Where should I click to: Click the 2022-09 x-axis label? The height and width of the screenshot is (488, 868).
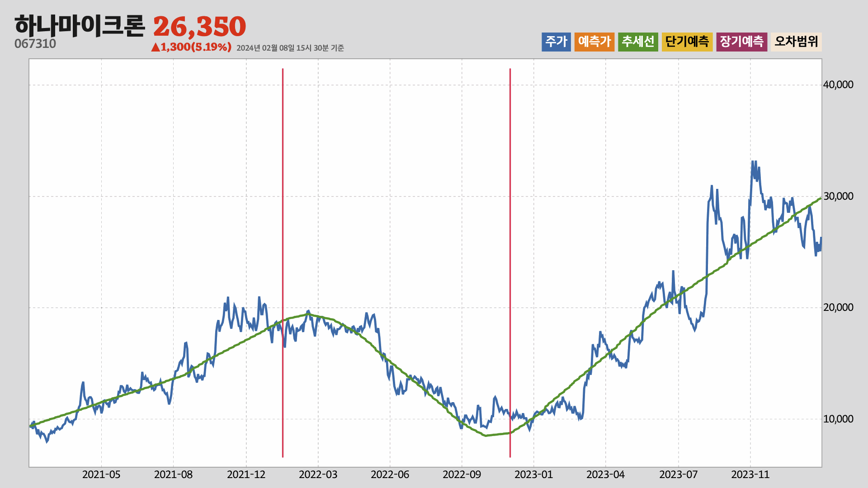tap(462, 474)
